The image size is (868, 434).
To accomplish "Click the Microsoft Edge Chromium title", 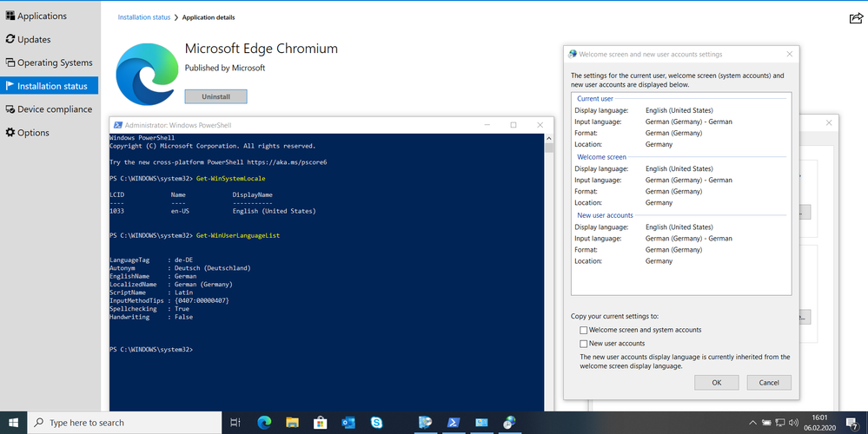I will pos(262,49).
